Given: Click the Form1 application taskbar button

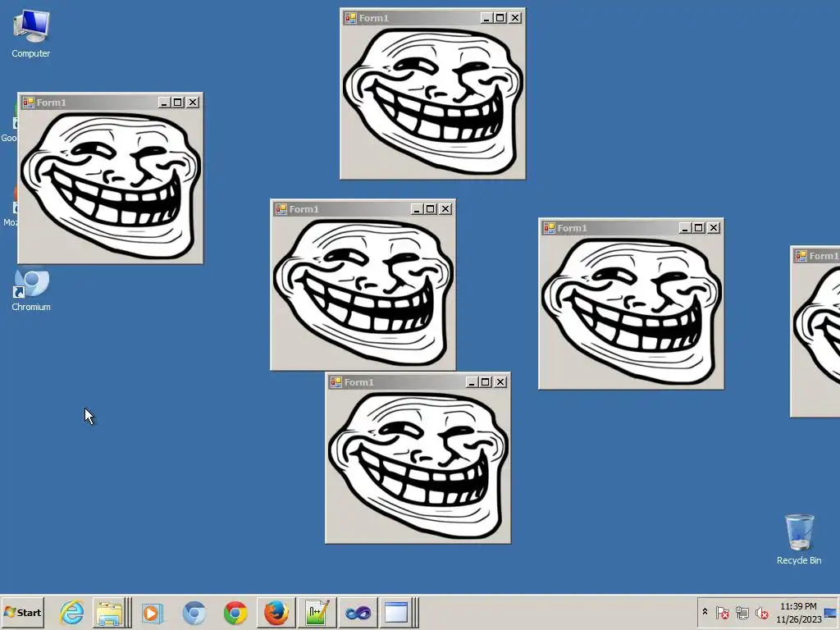Looking at the screenshot, I should point(396,612).
